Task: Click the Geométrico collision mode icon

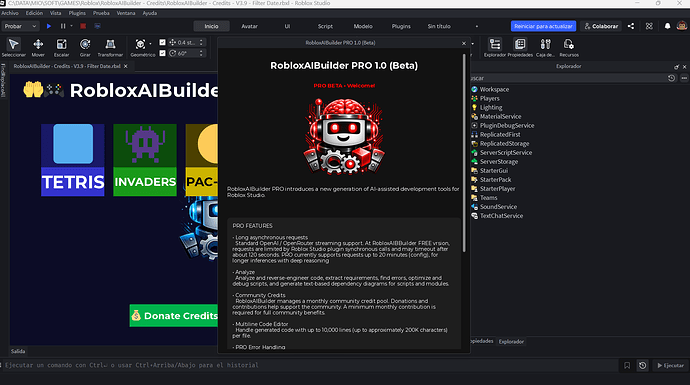Action: tap(140, 44)
